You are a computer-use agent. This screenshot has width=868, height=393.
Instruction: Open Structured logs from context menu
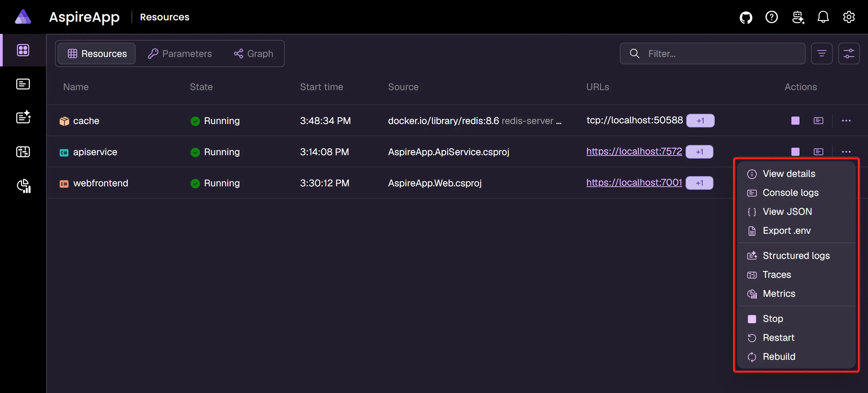[x=796, y=256]
